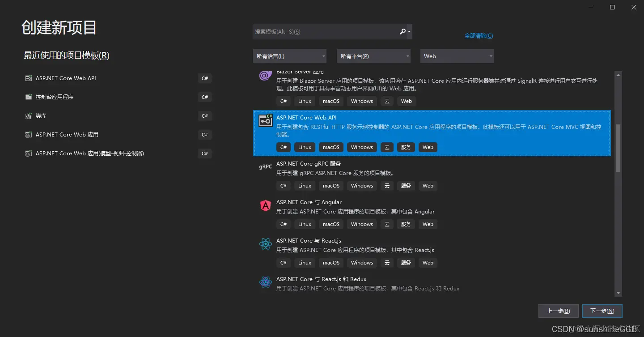The width and height of the screenshot is (644, 337).
Task: Click the ASP.NET Core Web API recent template icon
Action: 28,78
